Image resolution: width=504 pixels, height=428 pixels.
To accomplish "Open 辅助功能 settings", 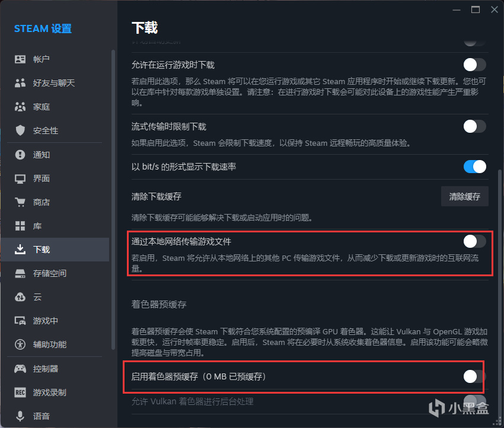I will pos(55,344).
